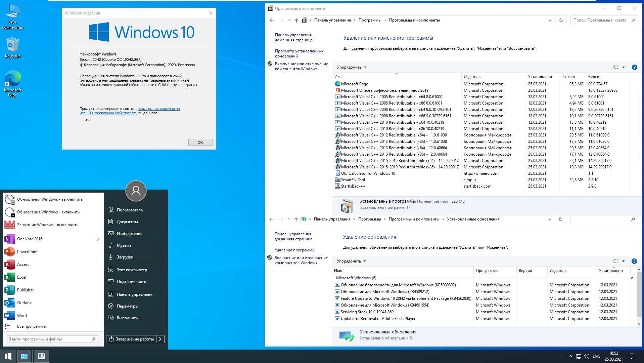Refresh the Programs and Components address bar
Image resolution: width=644 pixels, height=363 pixels.
pos(561,20)
